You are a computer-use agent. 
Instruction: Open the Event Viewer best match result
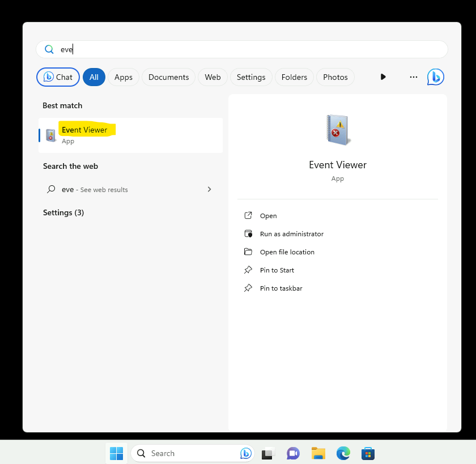[130, 135]
